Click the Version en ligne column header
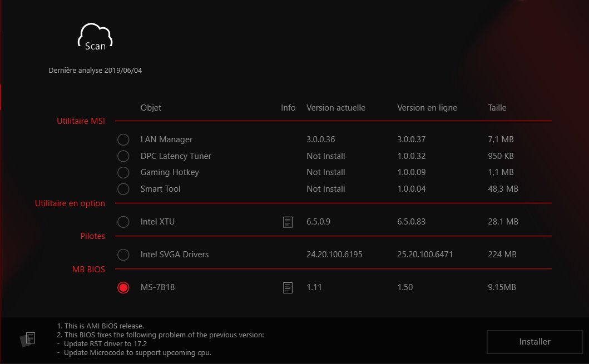This screenshot has width=589, height=364. coord(427,108)
